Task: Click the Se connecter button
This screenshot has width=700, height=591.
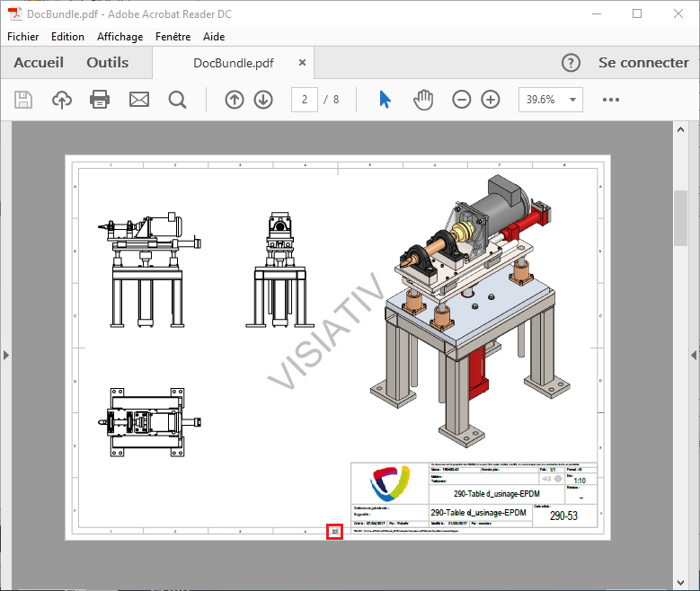Action: [643, 63]
